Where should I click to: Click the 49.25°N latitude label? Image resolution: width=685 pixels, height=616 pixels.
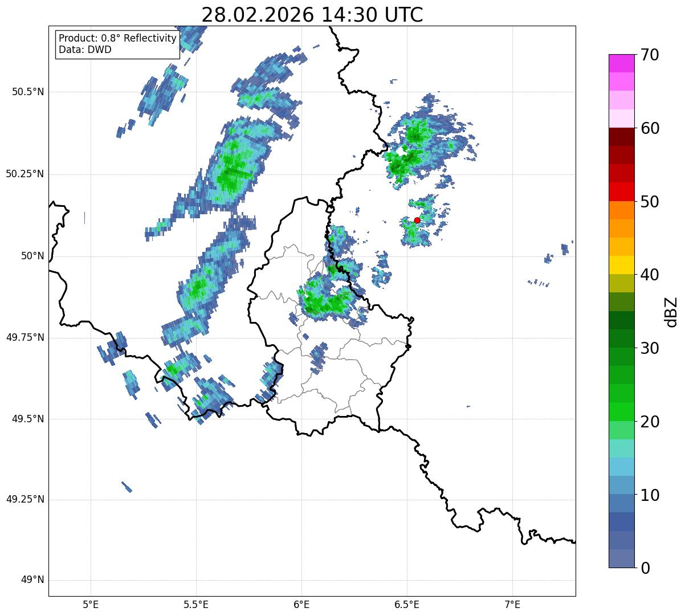pos(25,499)
